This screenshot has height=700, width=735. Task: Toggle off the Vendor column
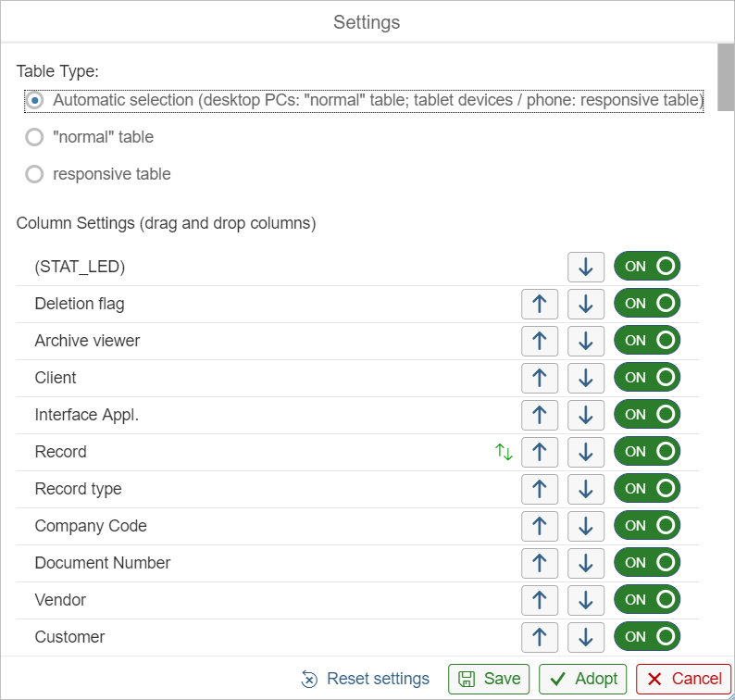coord(647,600)
